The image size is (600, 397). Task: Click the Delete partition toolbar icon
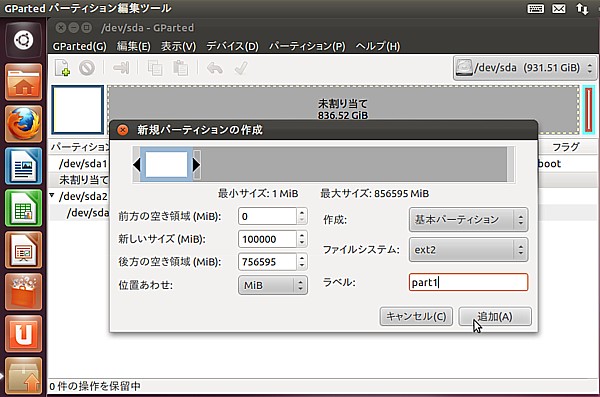pyautogui.click(x=87, y=68)
